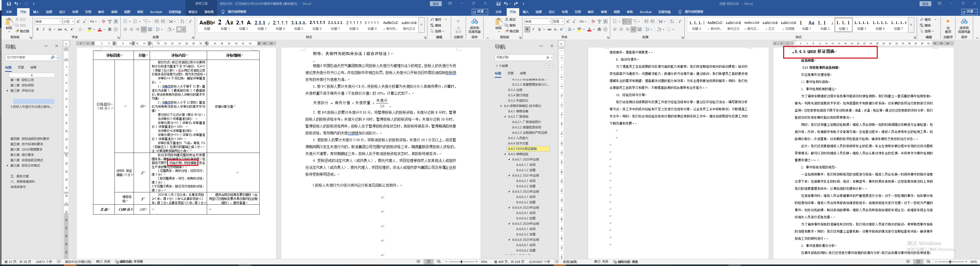Apply subscript in the left Word window
Viewport: 980px width, 266px height.
66,29
